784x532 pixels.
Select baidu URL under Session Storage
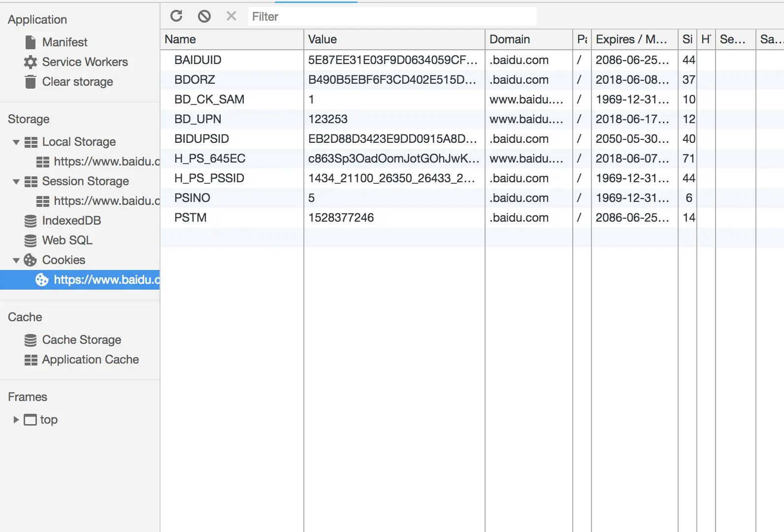pos(106,201)
